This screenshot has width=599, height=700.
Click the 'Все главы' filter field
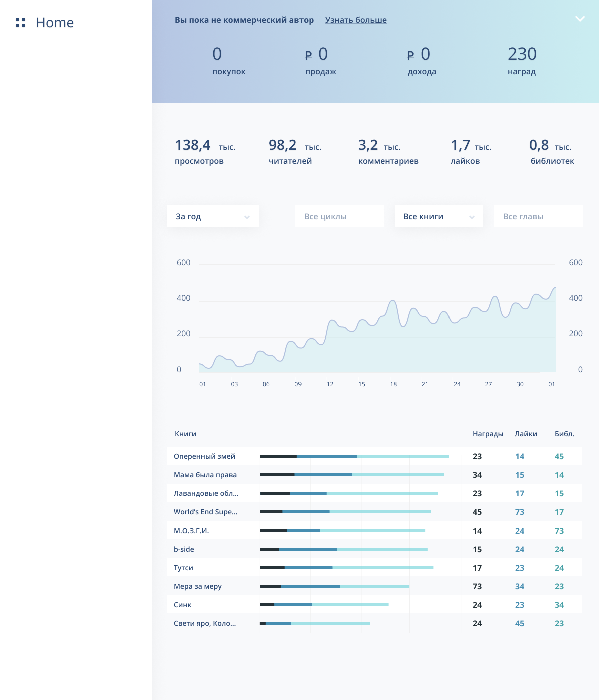click(538, 216)
